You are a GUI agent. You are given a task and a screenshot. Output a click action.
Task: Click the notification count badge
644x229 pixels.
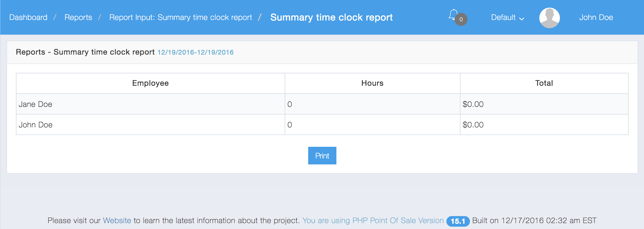[x=461, y=20]
